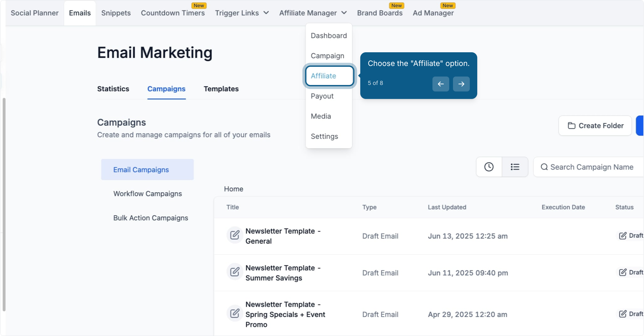Open Countdown Timers tab
The height and width of the screenshot is (336, 644).
[x=173, y=13]
